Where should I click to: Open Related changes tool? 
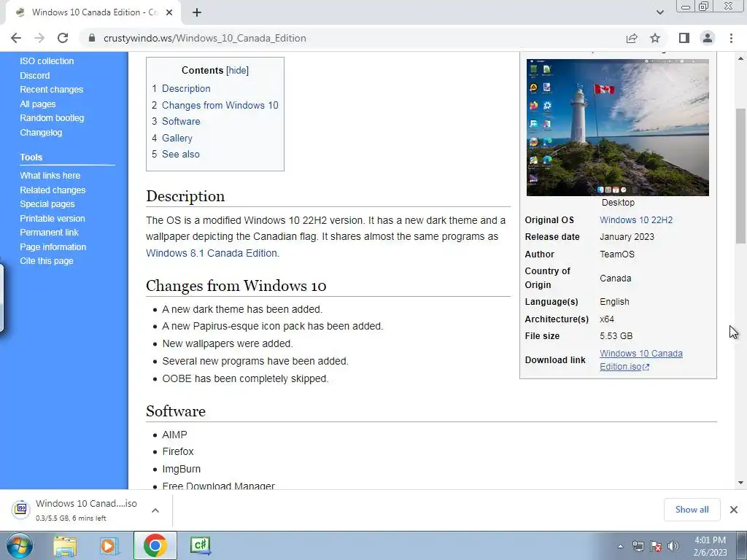53,190
